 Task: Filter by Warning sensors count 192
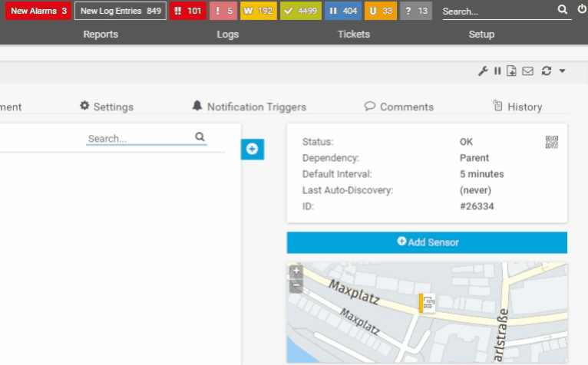(257, 12)
